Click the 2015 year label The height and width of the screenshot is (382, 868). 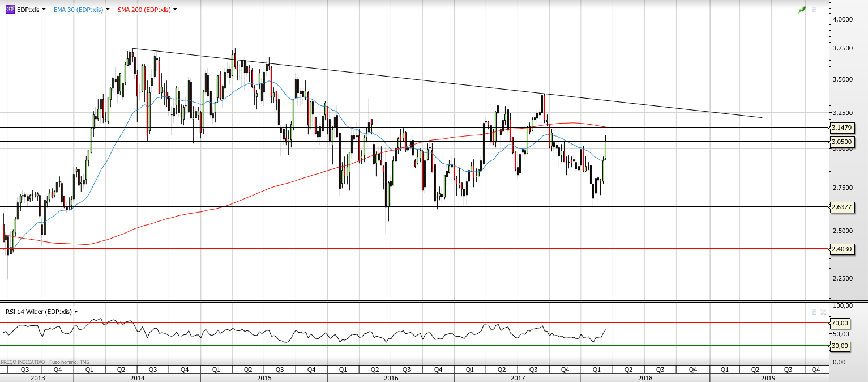click(x=264, y=378)
